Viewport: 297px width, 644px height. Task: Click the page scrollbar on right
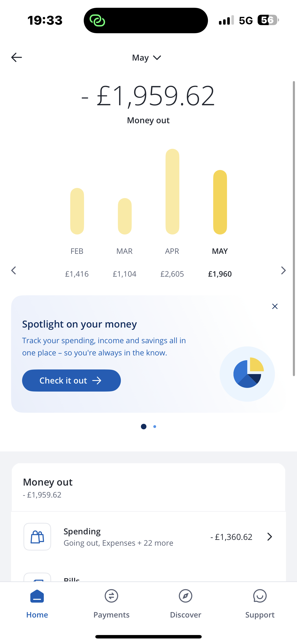[x=294, y=228]
